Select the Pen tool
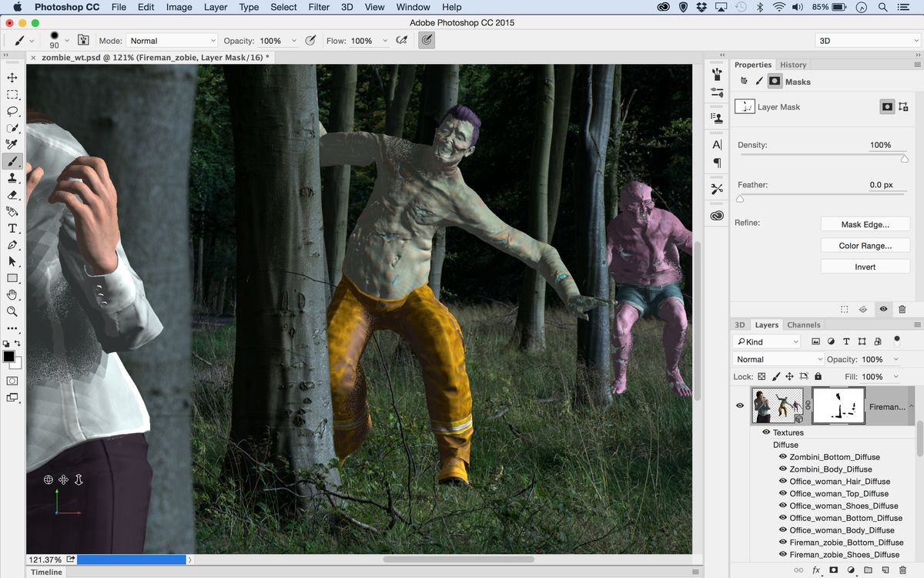The image size is (924, 578). coord(12,245)
